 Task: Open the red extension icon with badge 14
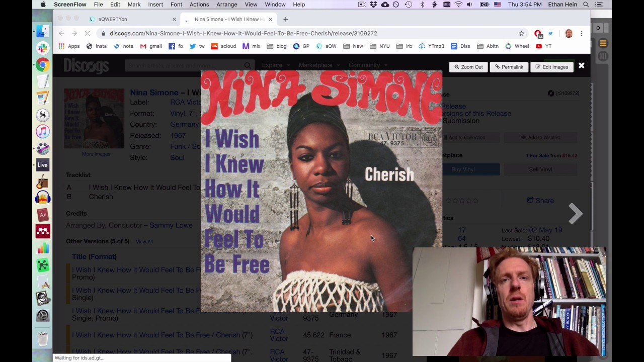(538, 34)
